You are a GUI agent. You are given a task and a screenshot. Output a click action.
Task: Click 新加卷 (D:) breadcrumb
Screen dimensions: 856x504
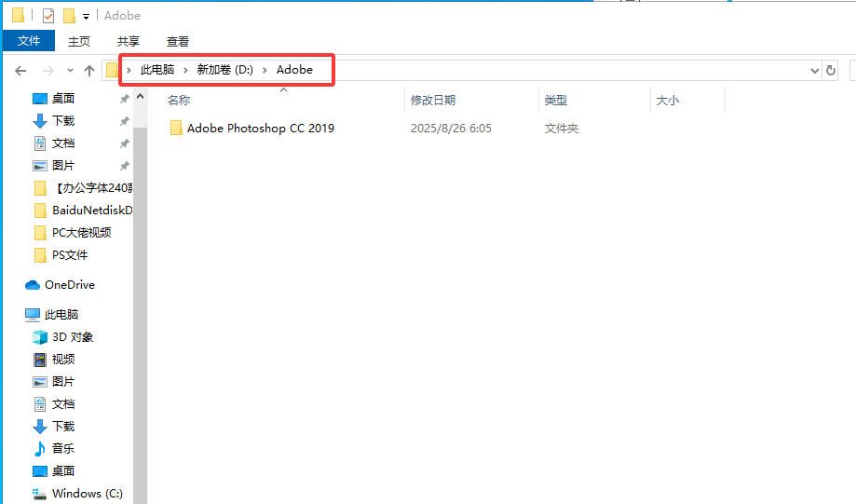click(224, 70)
